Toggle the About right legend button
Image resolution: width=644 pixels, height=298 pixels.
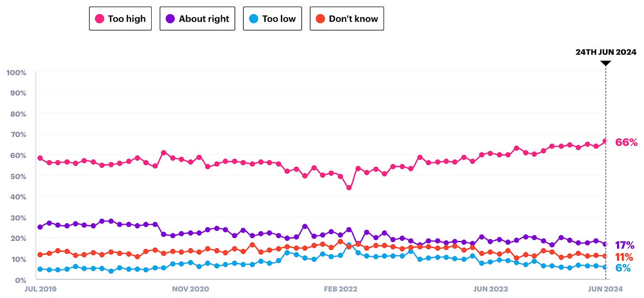click(197, 19)
